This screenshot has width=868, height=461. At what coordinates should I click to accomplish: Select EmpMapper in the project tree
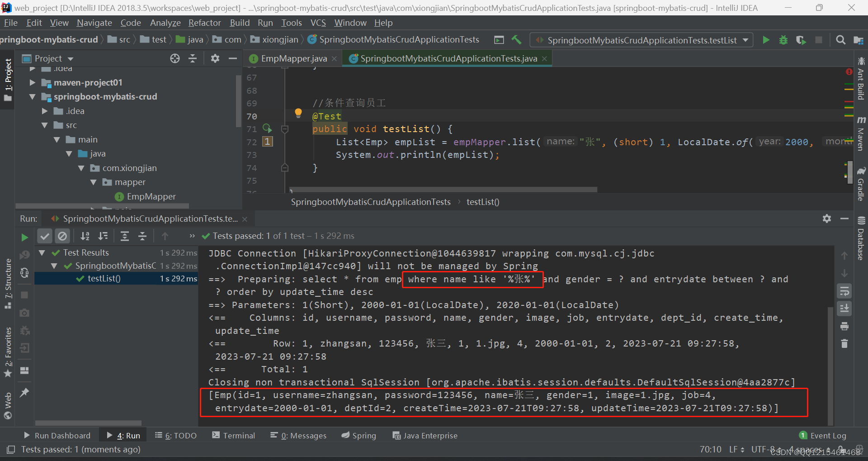click(151, 197)
